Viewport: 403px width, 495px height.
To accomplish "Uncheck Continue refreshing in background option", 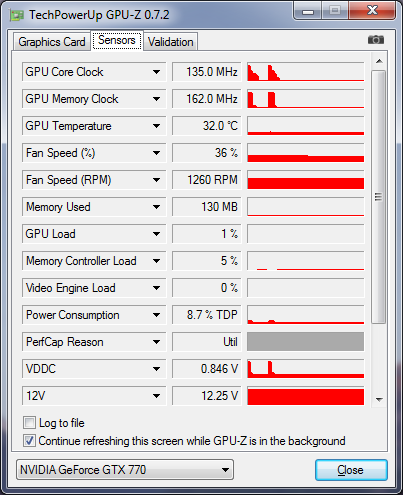I will [x=29, y=441].
